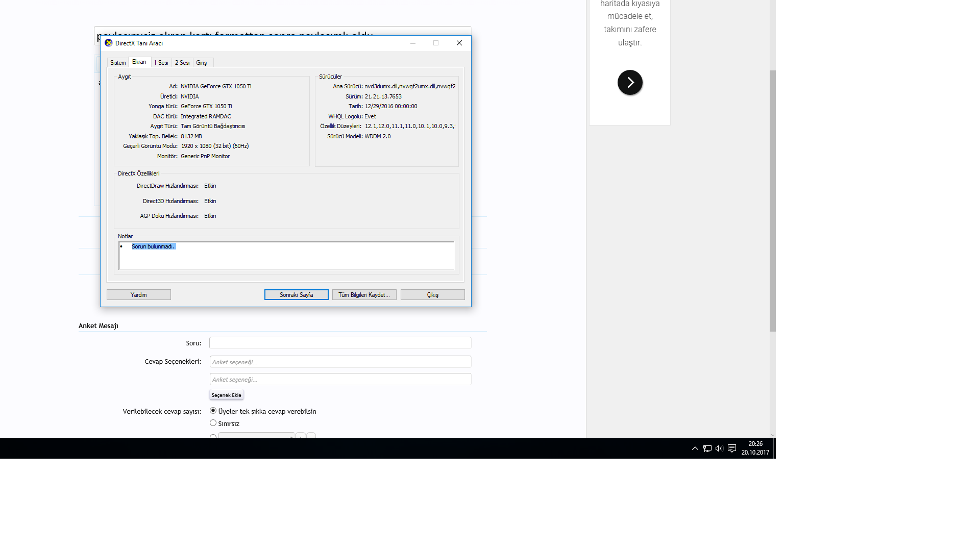The image size is (980, 551).
Task: Click the WHQL Logolu 'Evet' value
Action: (370, 116)
